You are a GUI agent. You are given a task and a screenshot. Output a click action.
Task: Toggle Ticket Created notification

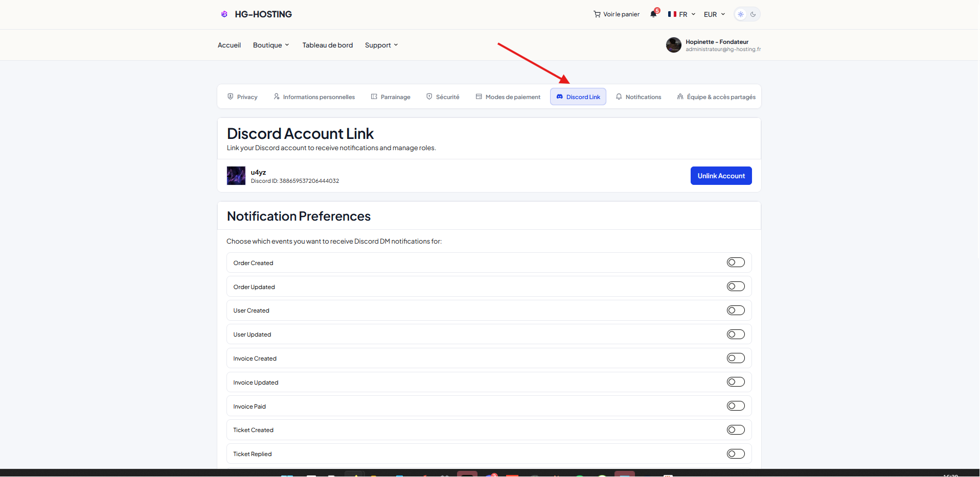[736, 430]
